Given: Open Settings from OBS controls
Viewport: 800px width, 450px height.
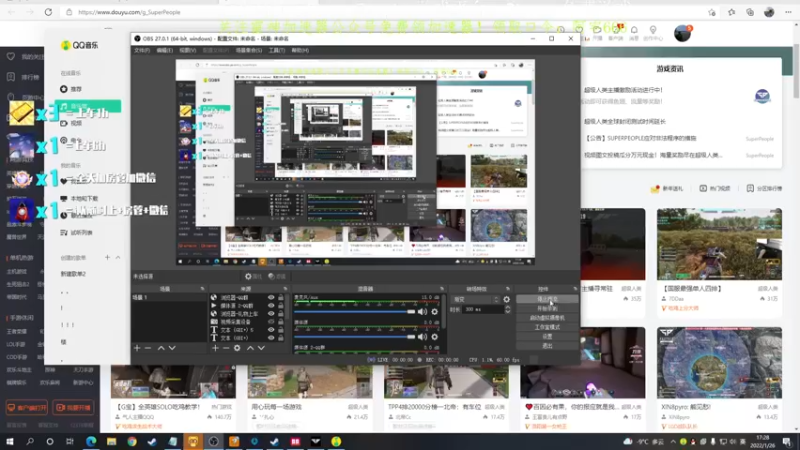Looking at the screenshot, I should (547, 337).
